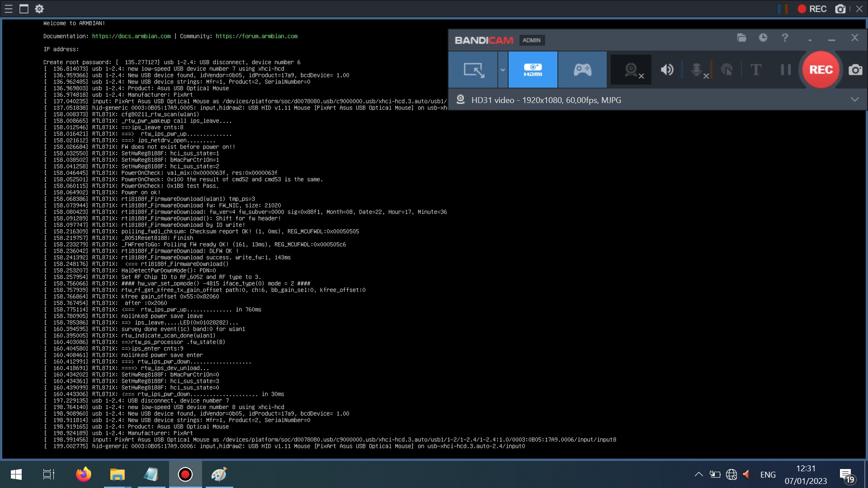Open the forum.armbian.com community link
The image size is (868, 488).
pyautogui.click(x=256, y=36)
